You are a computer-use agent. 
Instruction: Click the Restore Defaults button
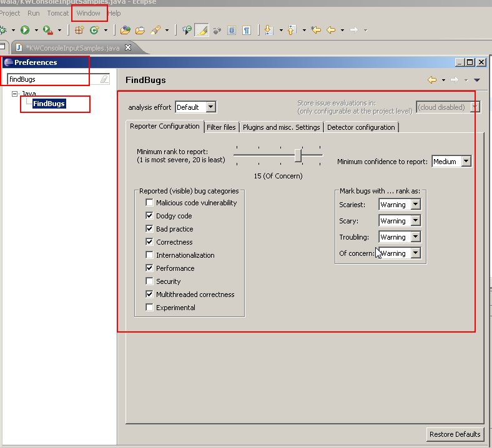[455, 434]
